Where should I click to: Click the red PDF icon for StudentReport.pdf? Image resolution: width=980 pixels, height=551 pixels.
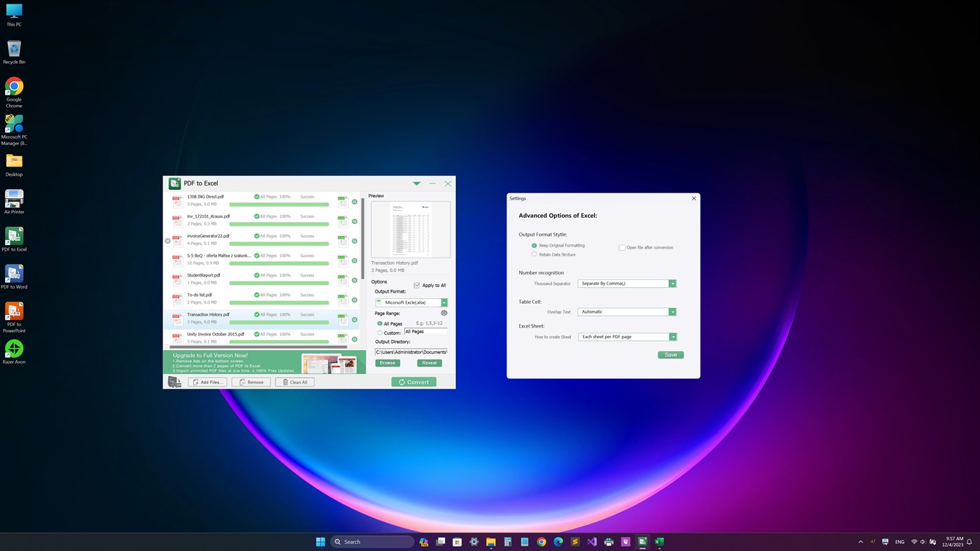(177, 279)
